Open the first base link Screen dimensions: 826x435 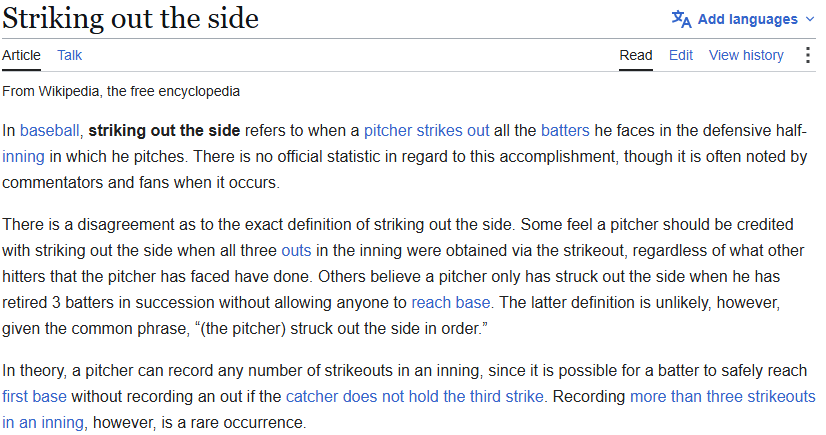34,396
